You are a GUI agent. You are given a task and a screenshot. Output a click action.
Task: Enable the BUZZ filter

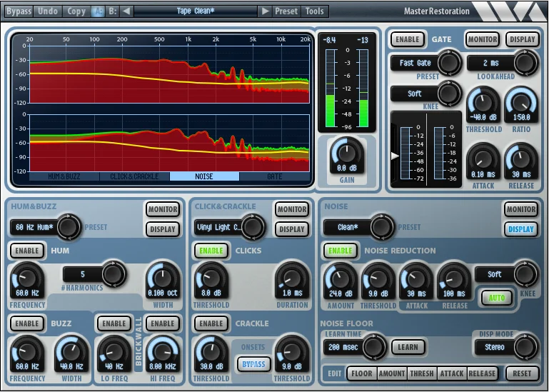[x=27, y=323]
